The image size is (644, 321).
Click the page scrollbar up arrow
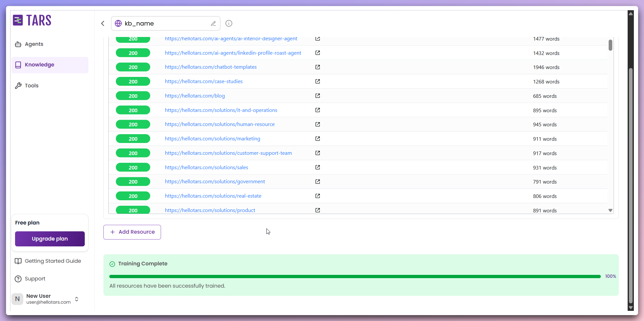631,14
